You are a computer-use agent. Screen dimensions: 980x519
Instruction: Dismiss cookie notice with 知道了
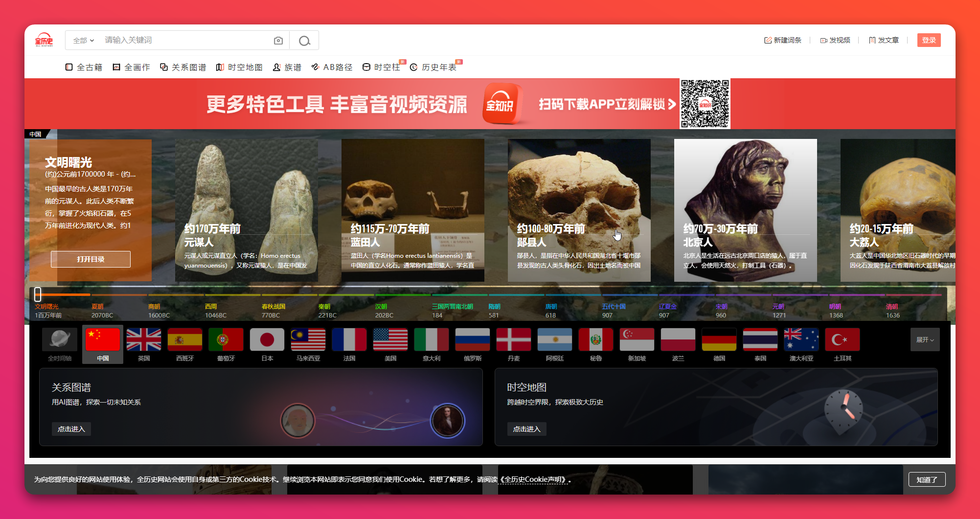coord(927,479)
